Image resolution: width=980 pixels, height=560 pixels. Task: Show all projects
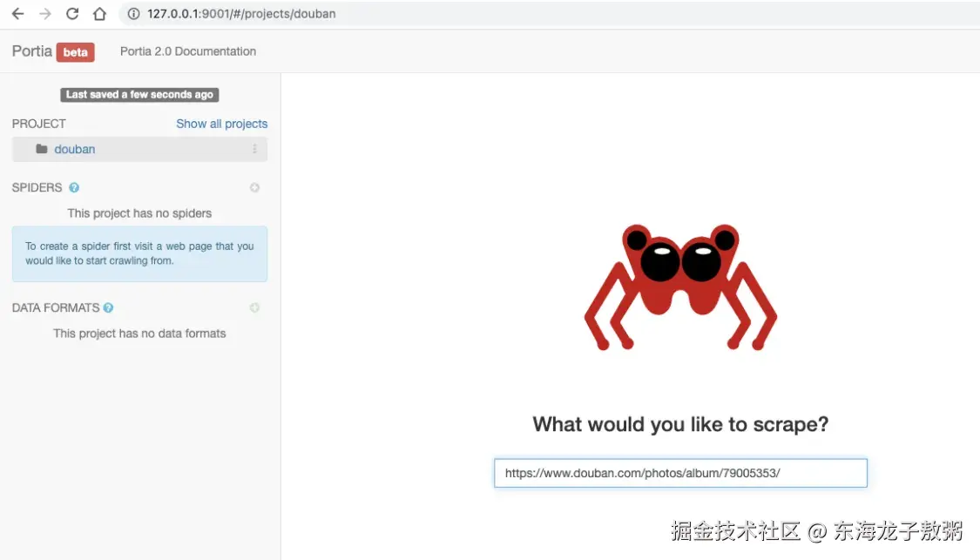tap(222, 124)
